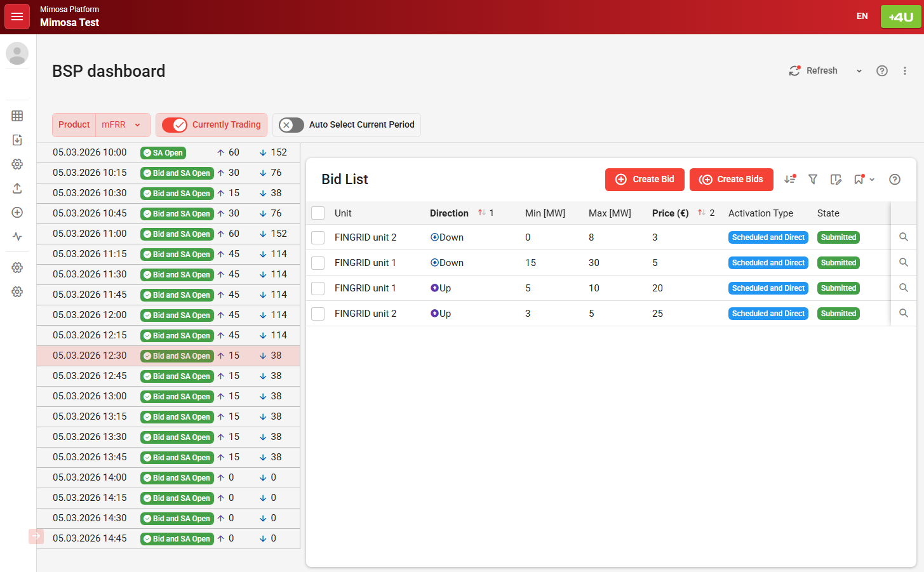Tick the checkbox for FINGRID unit 2 Down bid

[318, 237]
